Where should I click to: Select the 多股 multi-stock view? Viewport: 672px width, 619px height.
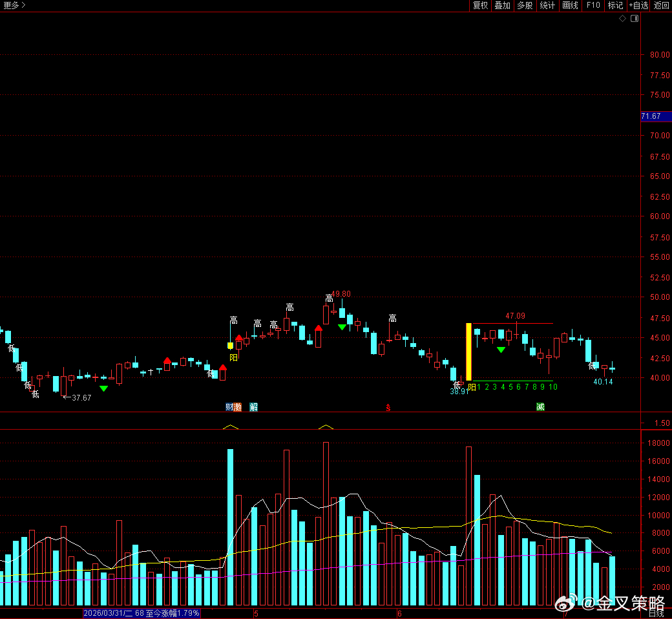[525, 6]
